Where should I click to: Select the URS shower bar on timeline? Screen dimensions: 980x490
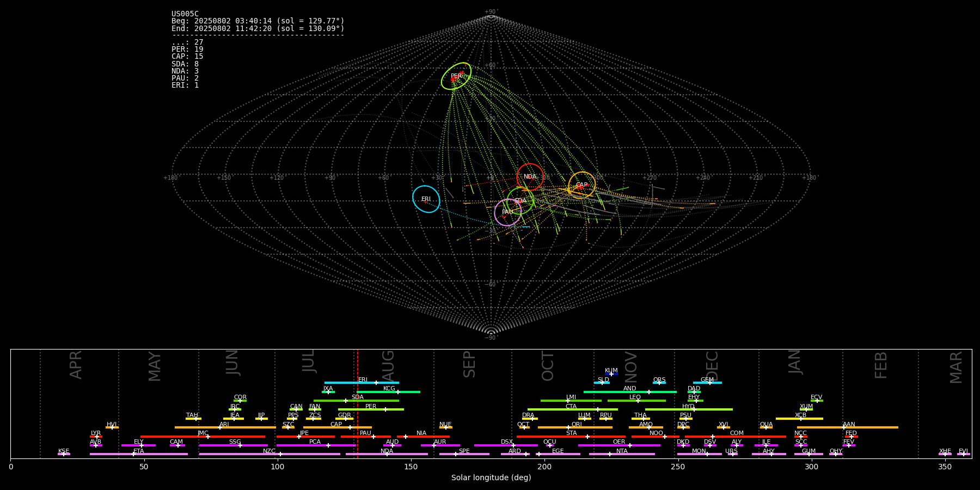click(x=733, y=454)
